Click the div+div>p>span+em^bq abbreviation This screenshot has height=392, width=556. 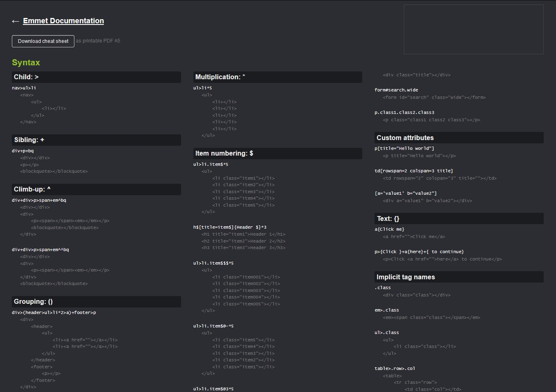[39, 200]
